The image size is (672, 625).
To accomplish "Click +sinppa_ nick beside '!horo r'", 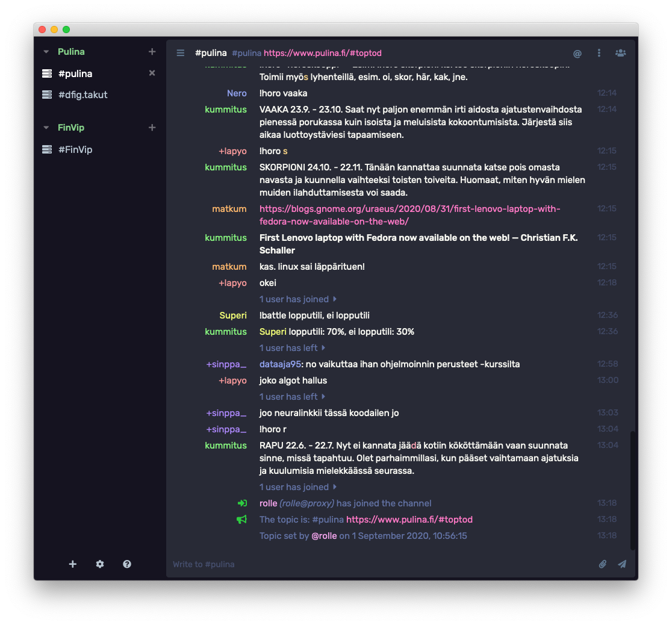I will point(226,429).
